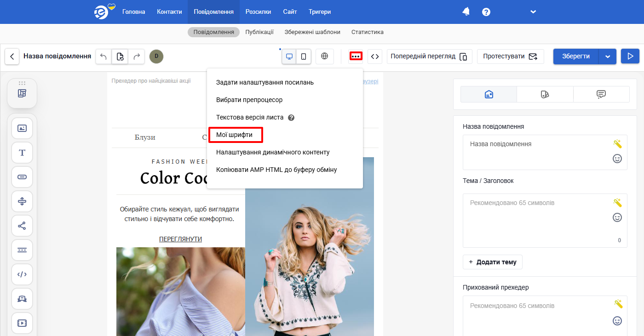
Task: Choose Текстова версія листа
Action: tap(250, 117)
